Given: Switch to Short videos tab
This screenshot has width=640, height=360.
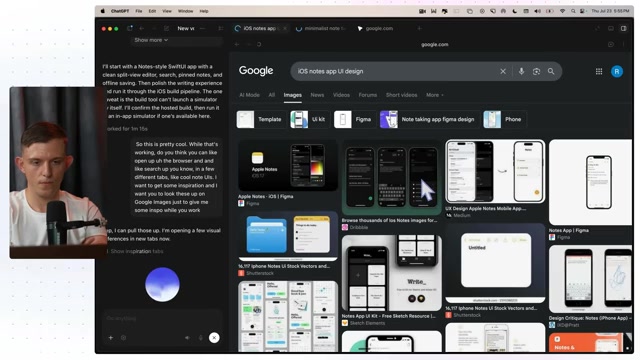Looking at the screenshot, I should (x=402, y=95).
